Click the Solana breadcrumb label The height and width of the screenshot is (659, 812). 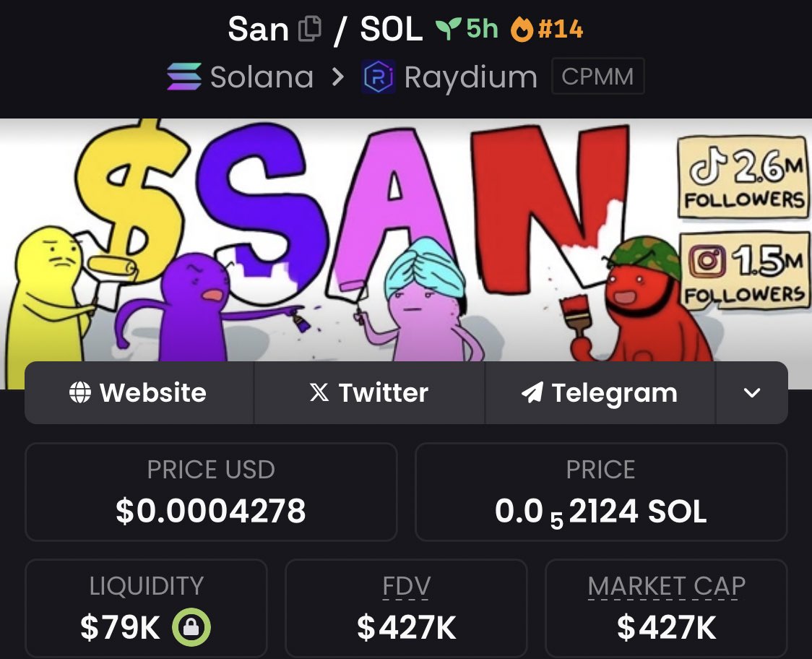(x=262, y=77)
